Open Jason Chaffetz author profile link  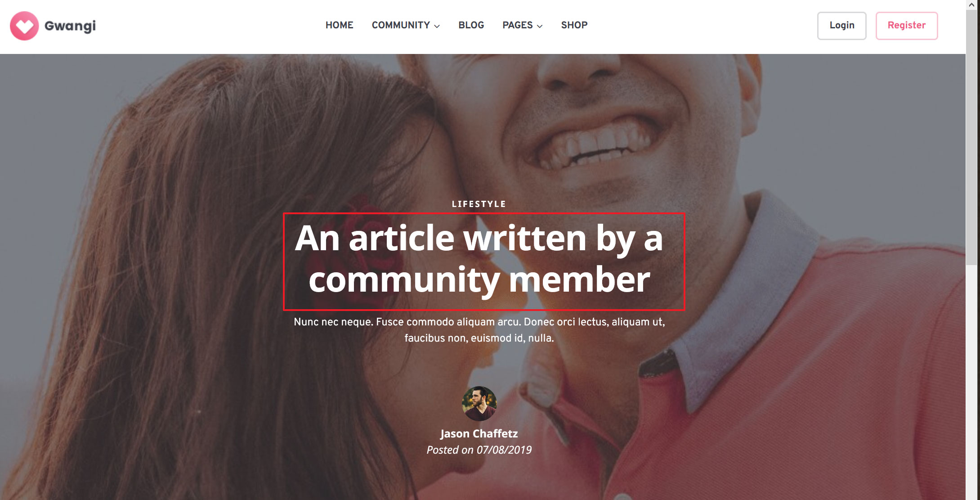pos(479,433)
